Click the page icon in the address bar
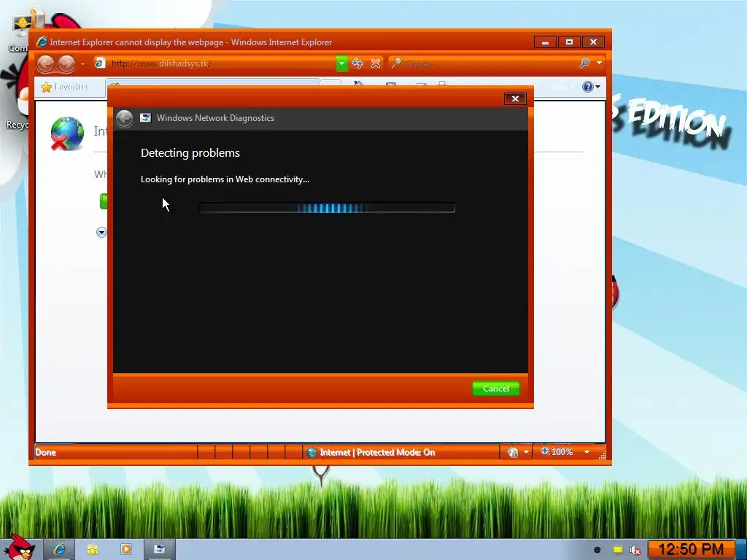Screen dimensions: 747x560 [x=99, y=63]
